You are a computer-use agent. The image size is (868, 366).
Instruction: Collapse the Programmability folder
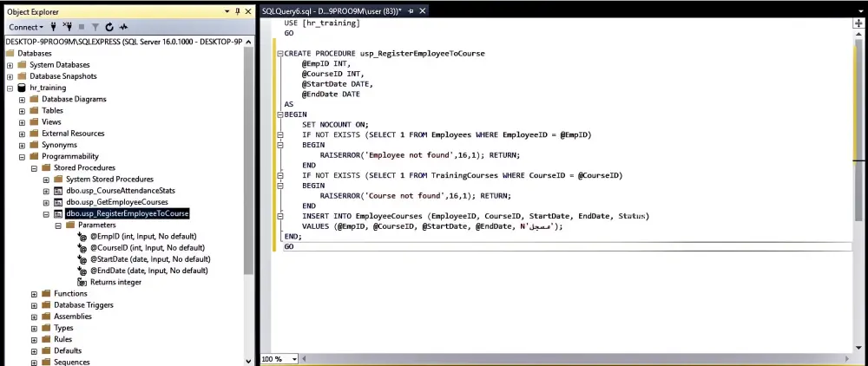click(23, 156)
